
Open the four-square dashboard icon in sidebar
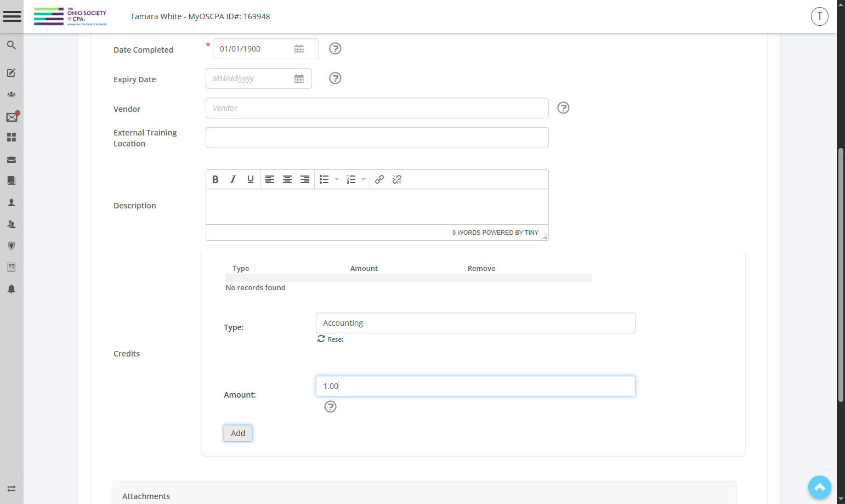coord(11,137)
